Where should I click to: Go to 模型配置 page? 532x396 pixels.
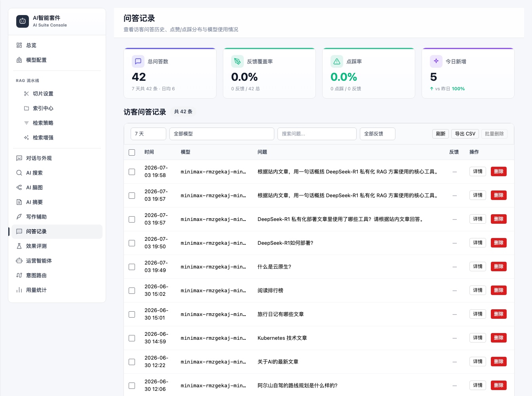[57, 60]
